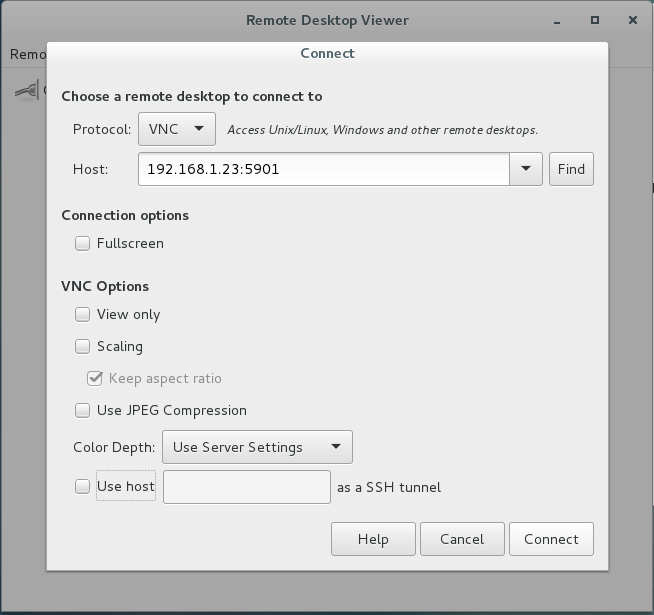
Task: Click the 'Use host' label text
Action: point(126,486)
